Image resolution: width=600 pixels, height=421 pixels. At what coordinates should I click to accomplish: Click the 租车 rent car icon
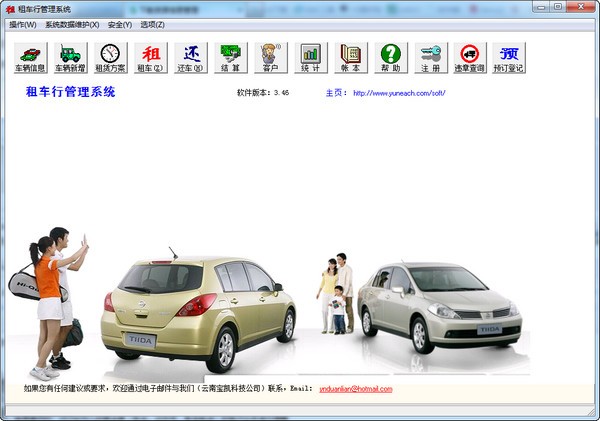150,58
